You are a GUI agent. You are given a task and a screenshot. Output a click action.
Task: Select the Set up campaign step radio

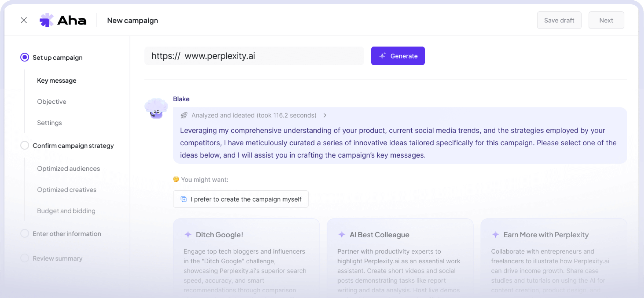pos(25,57)
